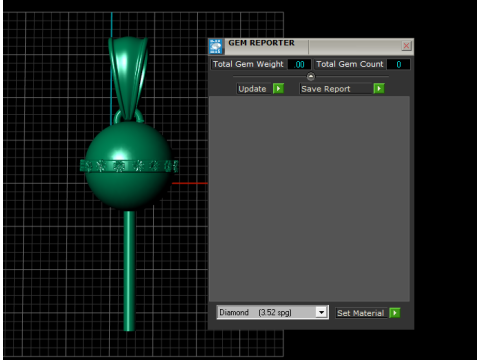This screenshot has width=480, height=360.
Task: Select the pendant bail at the top
Action: 128,77
